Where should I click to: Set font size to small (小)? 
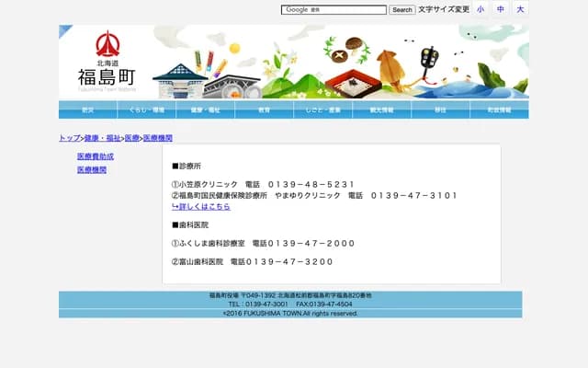point(481,9)
